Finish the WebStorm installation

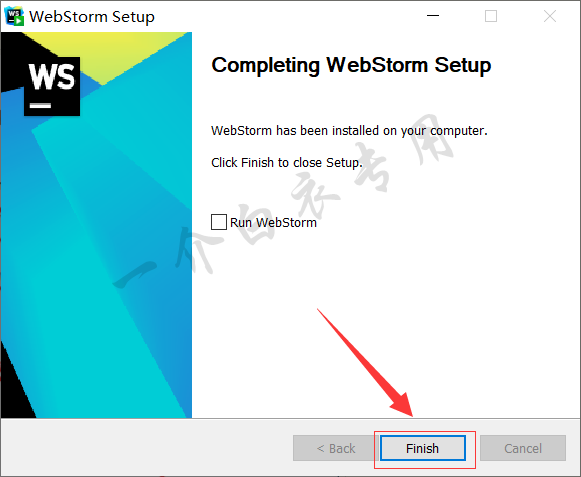pyautogui.click(x=422, y=448)
